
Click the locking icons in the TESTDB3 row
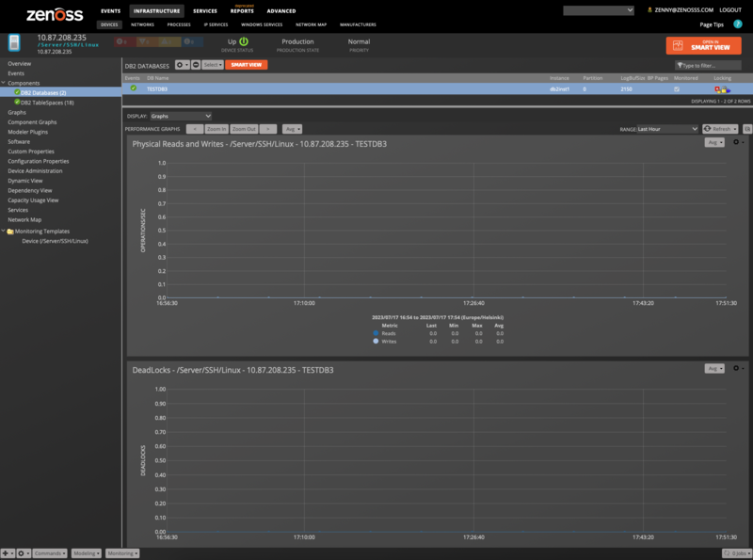pyautogui.click(x=722, y=88)
